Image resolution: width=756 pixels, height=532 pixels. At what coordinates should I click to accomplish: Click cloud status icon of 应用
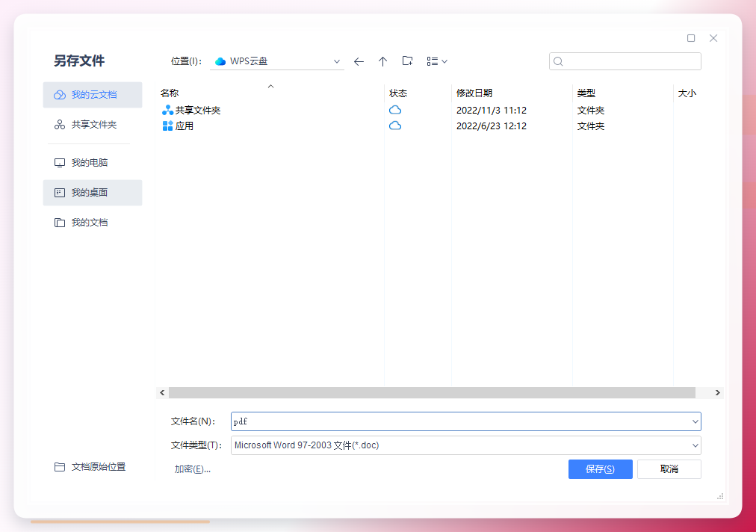(395, 126)
